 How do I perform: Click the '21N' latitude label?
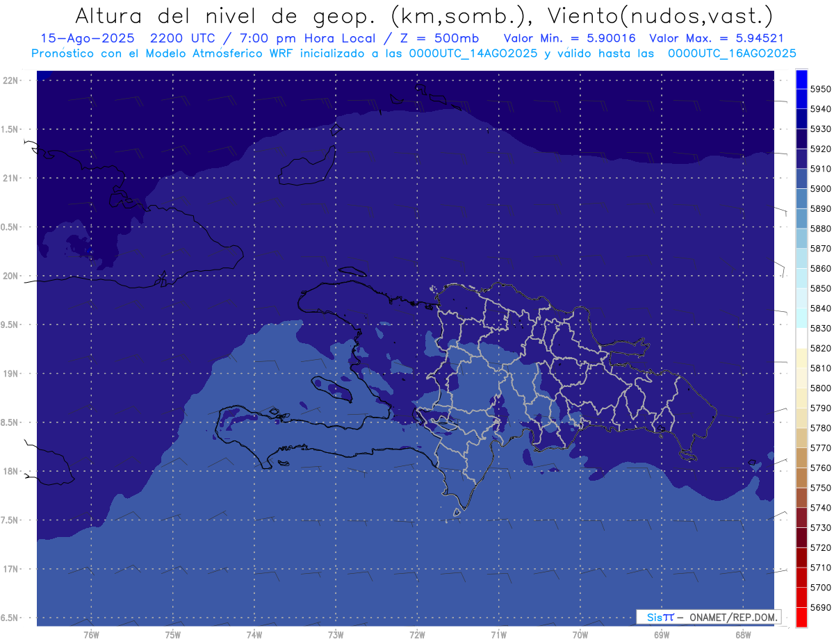10,178
